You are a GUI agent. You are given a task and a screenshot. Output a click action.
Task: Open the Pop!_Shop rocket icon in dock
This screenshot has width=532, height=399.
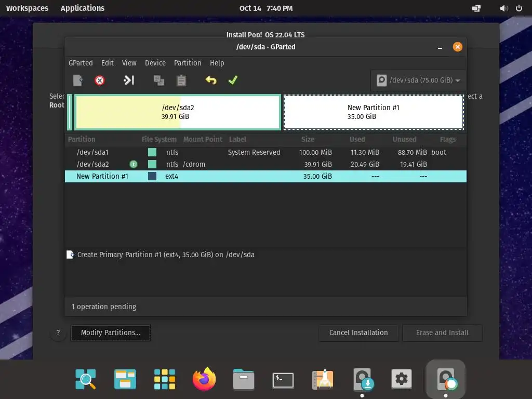[323, 379]
